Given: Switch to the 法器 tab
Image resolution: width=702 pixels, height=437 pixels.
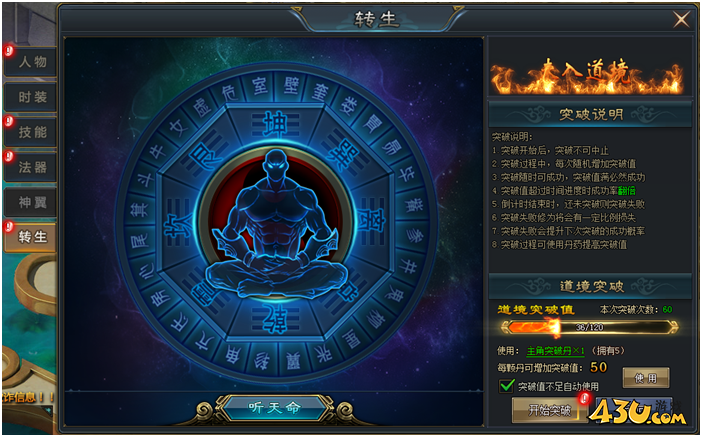Looking at the screenshot, I should coord(30,167).
